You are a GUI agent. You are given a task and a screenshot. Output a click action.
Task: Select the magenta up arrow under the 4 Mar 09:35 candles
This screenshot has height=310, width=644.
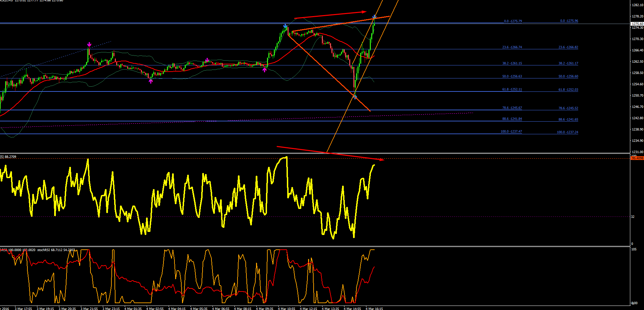[265, 70]
